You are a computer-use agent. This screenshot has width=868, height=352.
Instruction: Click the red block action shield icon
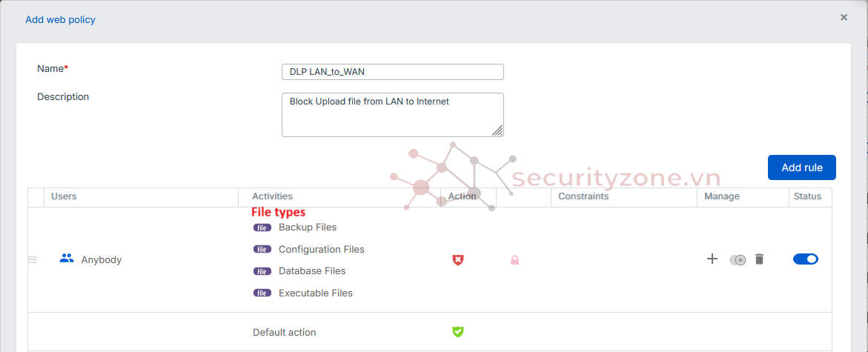pos(458,260)
